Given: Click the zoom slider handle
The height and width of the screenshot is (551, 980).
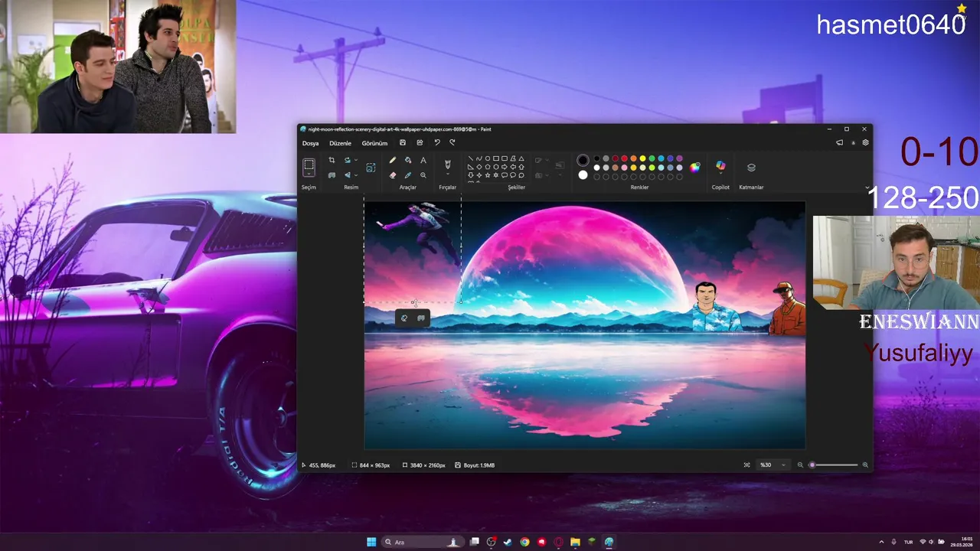Looking at the screenshot, I should [x=812, y=465].
